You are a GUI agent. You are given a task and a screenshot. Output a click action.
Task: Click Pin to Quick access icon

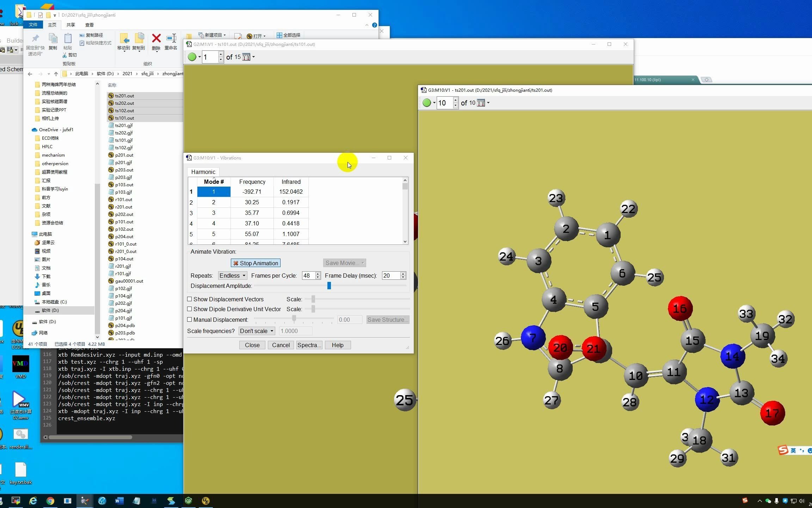[35, 38]
